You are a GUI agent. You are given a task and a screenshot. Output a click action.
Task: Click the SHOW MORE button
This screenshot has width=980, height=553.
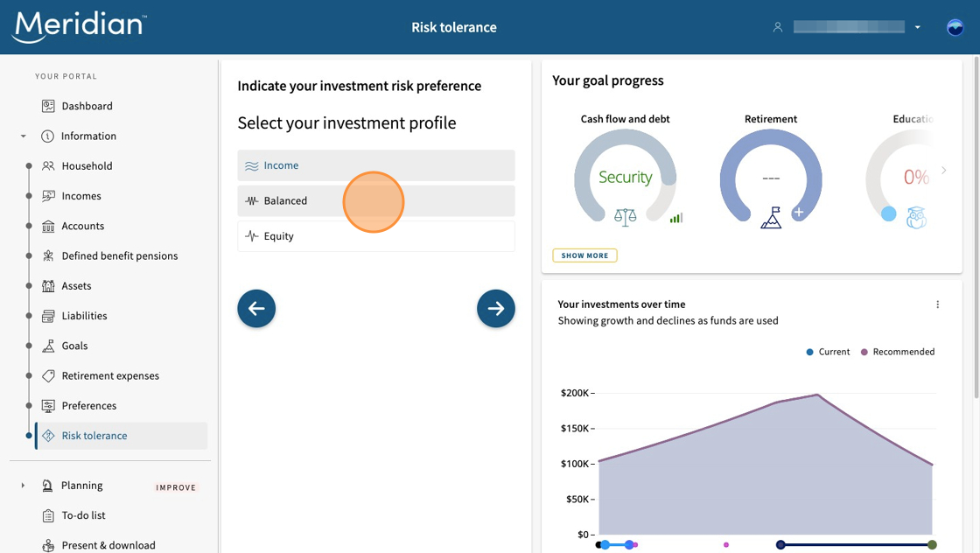(x=584, y=255)
